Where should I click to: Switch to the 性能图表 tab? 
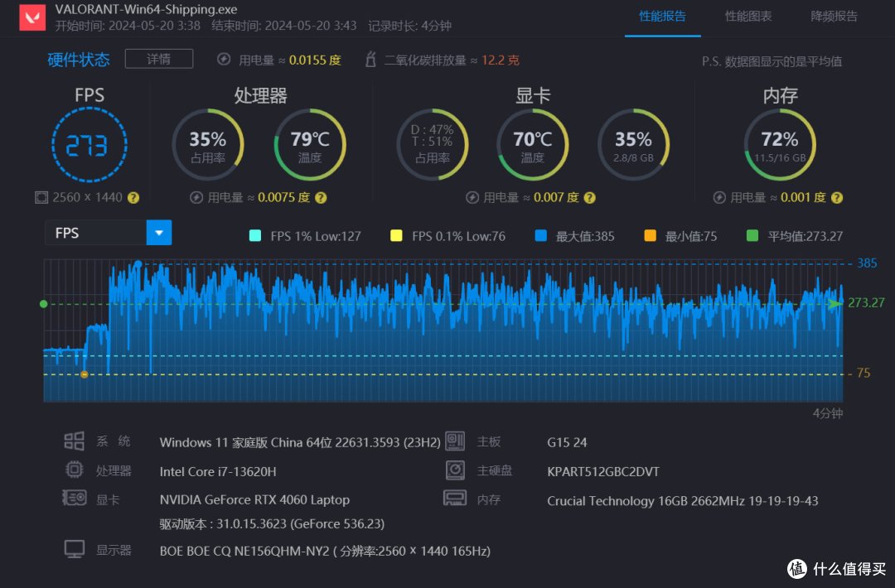pyautogui.click(x=747, y=17)
